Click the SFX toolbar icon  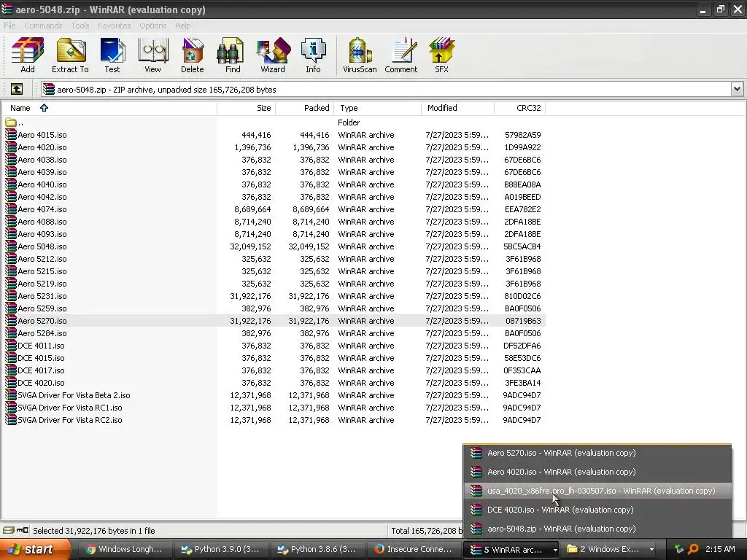441,55
